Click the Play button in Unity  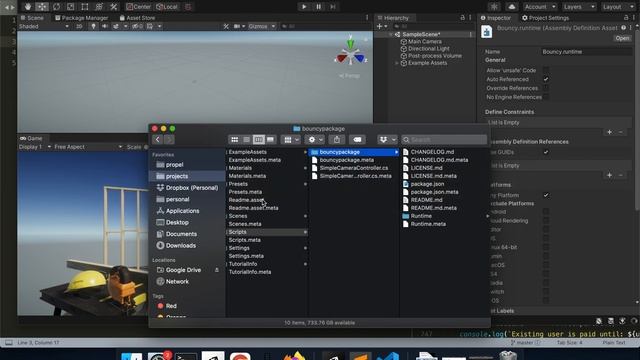click(304, 7)
